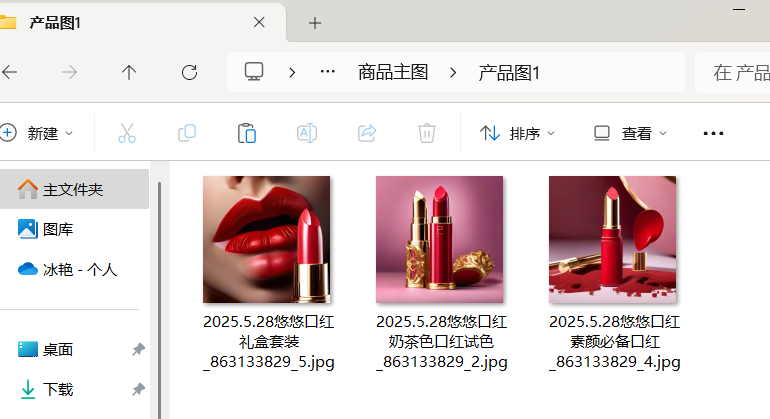Go up one folder level
The image size is (770, 419).
pyautogui.click(x=129, y=73)
